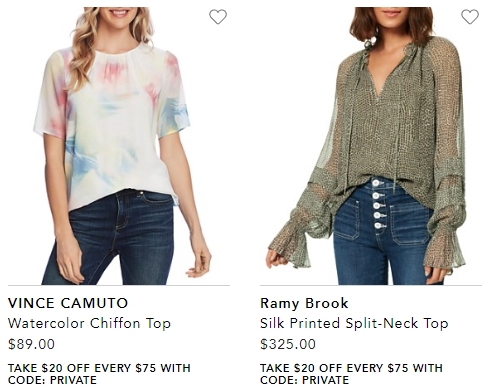The height and width of the screenshot is (391, 492).
Task: Add Ramy Brook top to wishlist heart
Action: point(470,17)
